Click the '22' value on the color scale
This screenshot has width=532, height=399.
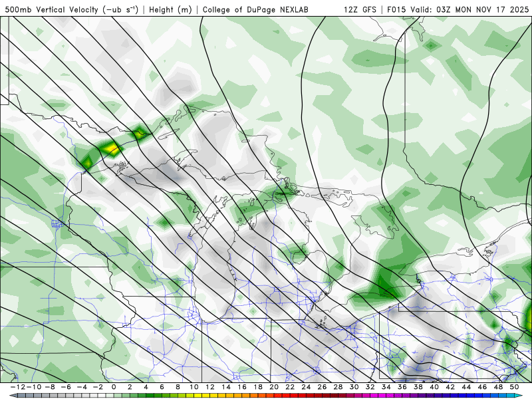[x=290, y=387]
